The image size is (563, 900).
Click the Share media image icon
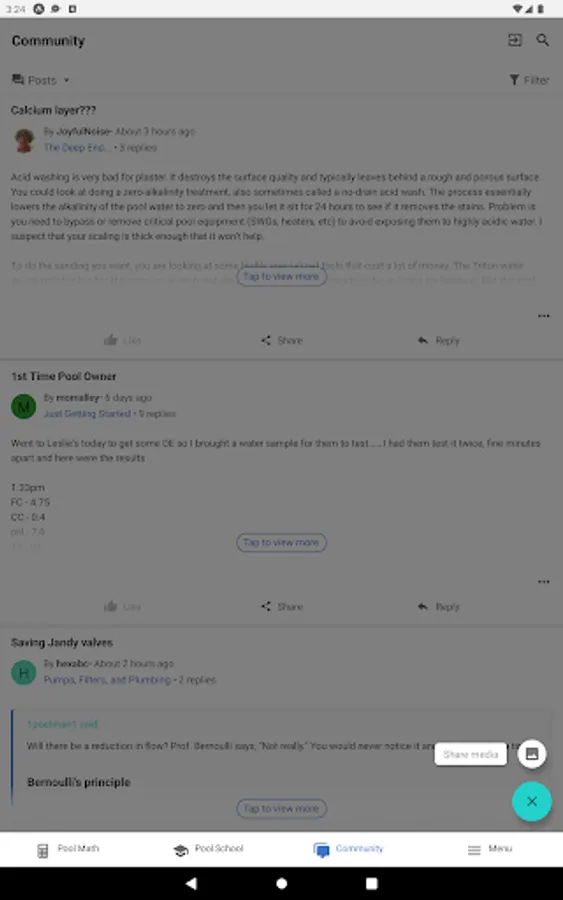pyautogui.click(x=531, y=754)
